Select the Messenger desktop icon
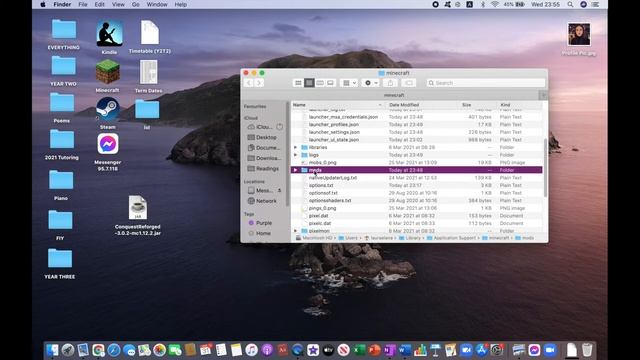 pos(108,151)
